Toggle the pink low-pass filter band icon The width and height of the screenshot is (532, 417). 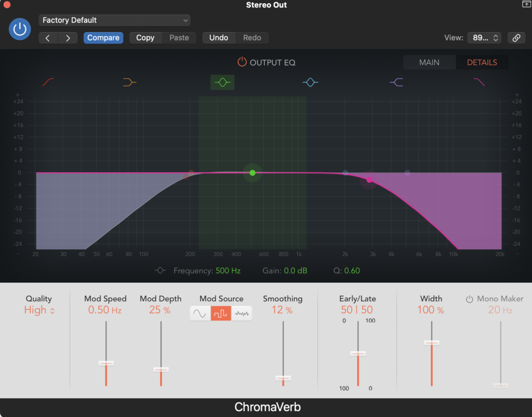479,82
